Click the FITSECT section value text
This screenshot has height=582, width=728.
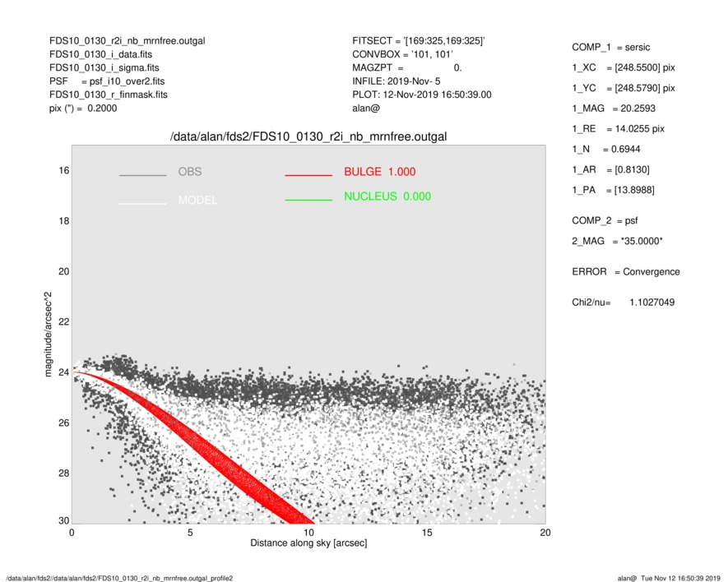419,41
